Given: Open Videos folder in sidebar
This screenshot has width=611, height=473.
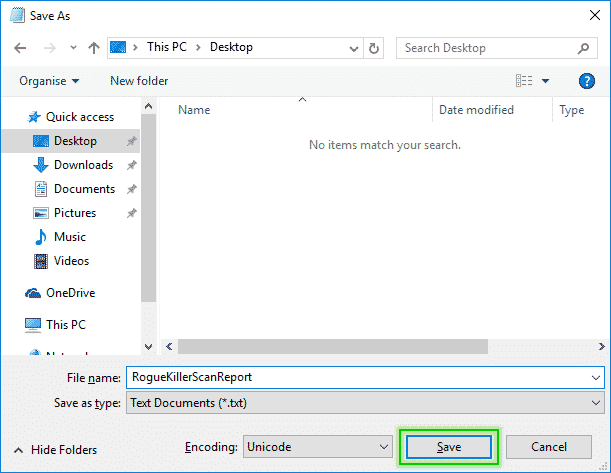Looking at the screenshot, I should pyautogui.click(x=71, y=261).
